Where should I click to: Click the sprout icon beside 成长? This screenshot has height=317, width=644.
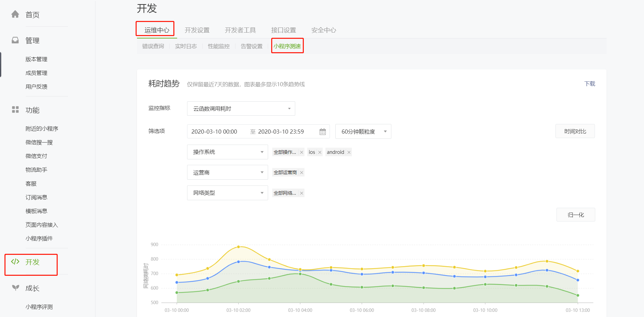[x=15, y=287]
